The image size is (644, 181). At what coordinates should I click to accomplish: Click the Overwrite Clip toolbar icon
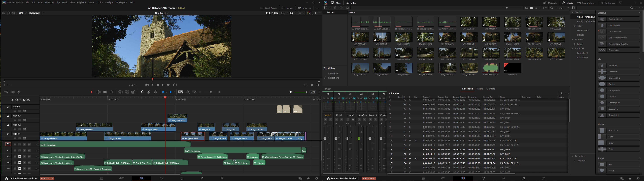pos(127,92)
